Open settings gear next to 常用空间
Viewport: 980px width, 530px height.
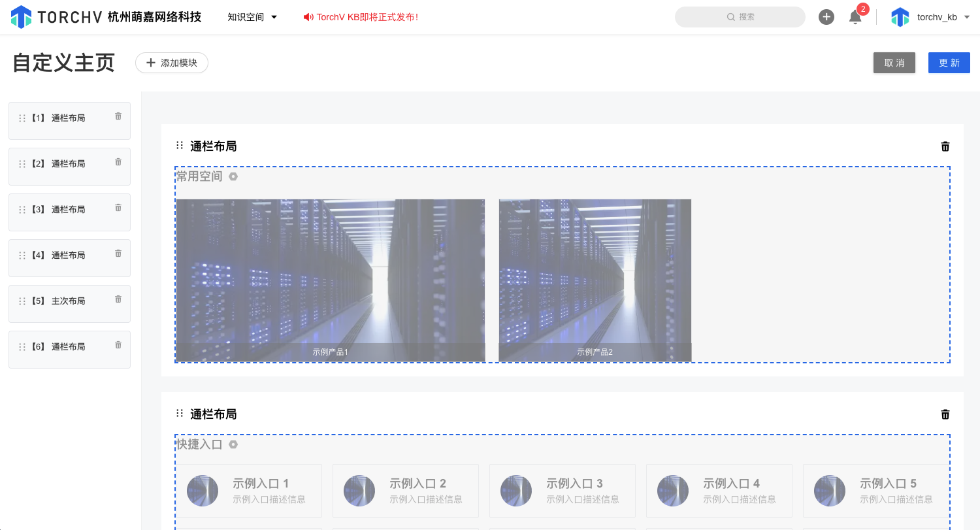coord(233,176)
